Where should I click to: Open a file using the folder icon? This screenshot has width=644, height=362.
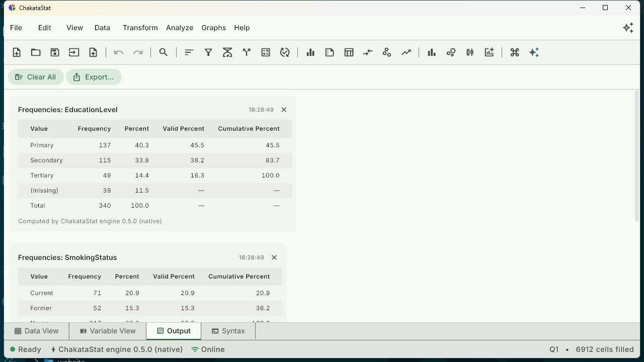click(36, 52)
